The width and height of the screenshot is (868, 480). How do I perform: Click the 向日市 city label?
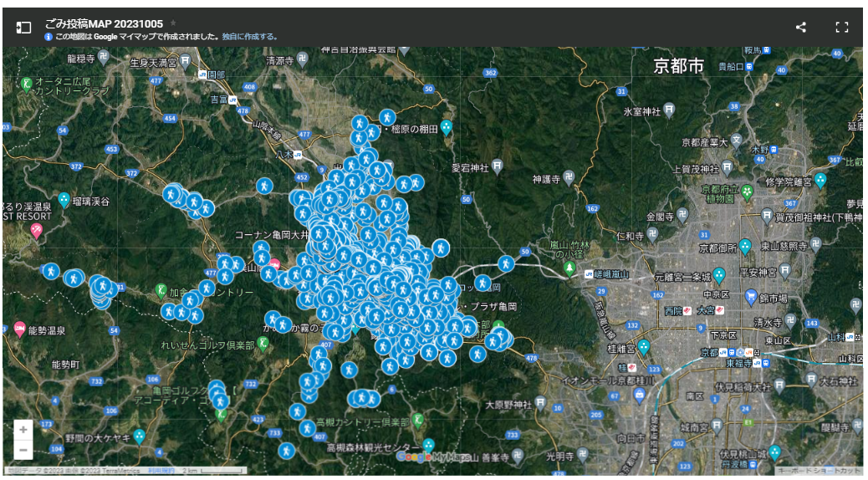(631, 438)
